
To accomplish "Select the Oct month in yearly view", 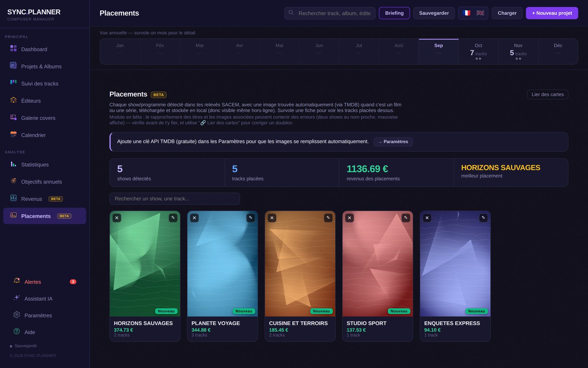I will point(478,52).
